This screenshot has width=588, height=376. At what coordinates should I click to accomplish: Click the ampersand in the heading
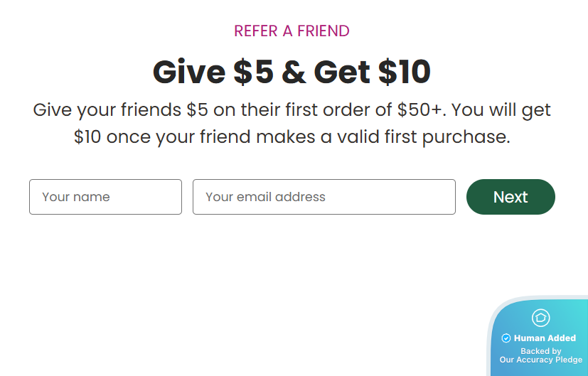click(x=293, y=72)
